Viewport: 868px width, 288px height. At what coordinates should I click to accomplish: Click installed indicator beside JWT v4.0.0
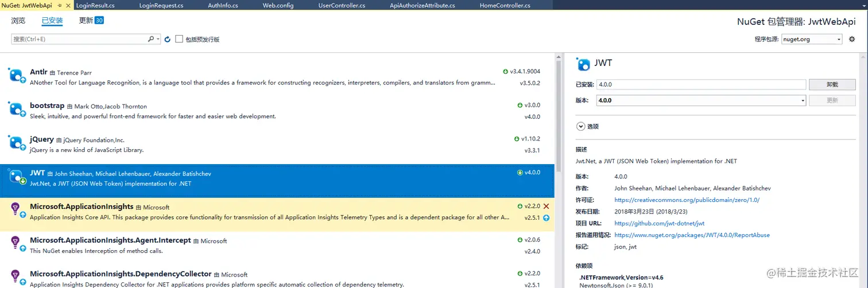[x=520, y=172]
